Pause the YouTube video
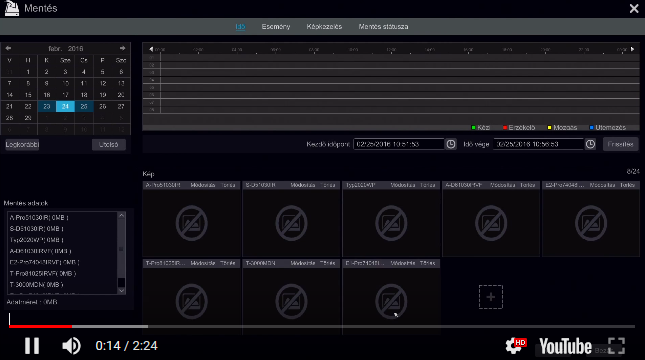The height and width of the screenshot is (360, 645). [32, 346]
